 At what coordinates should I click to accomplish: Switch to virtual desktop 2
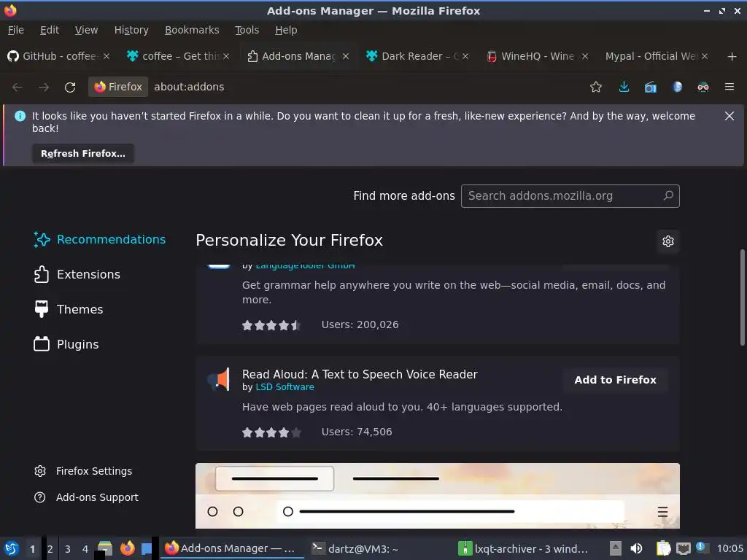coord(50,549)
